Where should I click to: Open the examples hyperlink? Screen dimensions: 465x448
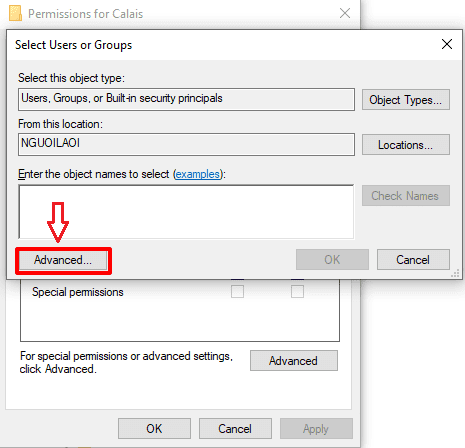[x=198, y=174]
